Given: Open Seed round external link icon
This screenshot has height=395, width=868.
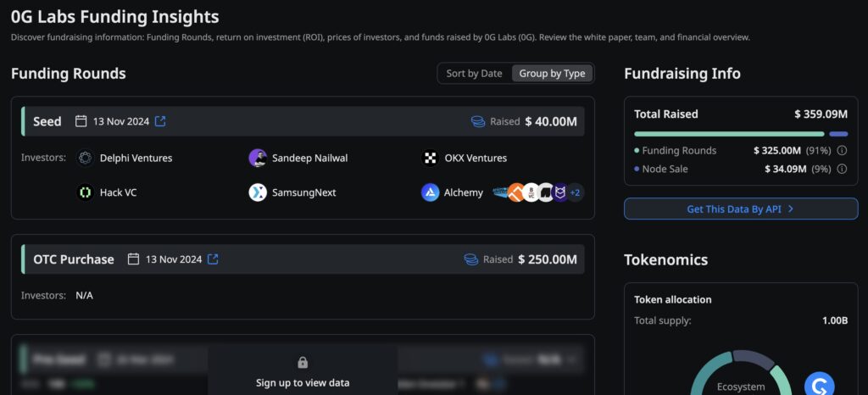Looking at the screenshot, I should tap(160, 121).
